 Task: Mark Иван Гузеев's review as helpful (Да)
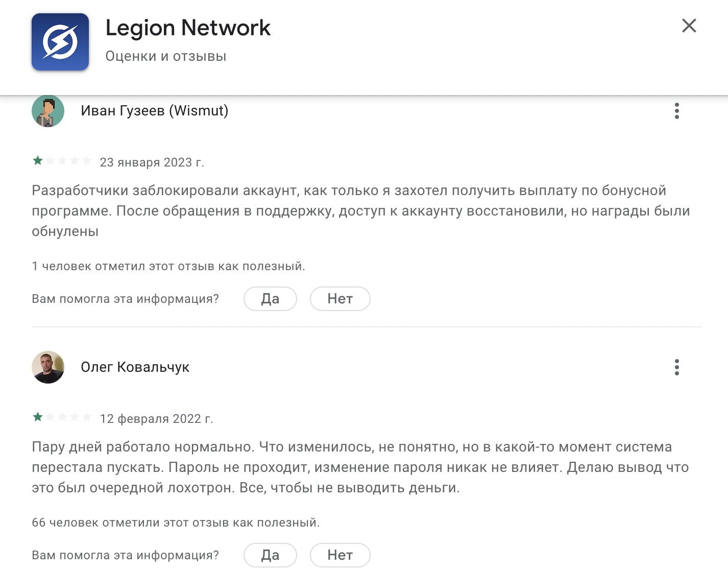(270, 299)
